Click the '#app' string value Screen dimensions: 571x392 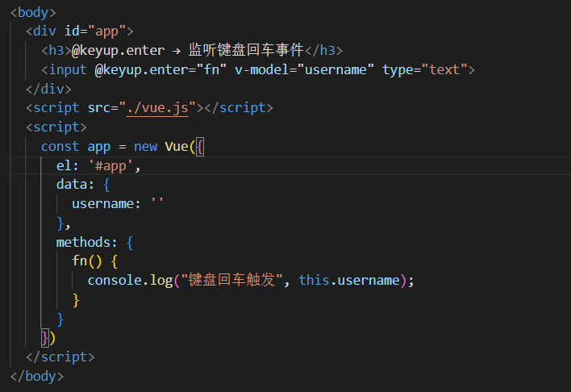[x=110, y=166]
